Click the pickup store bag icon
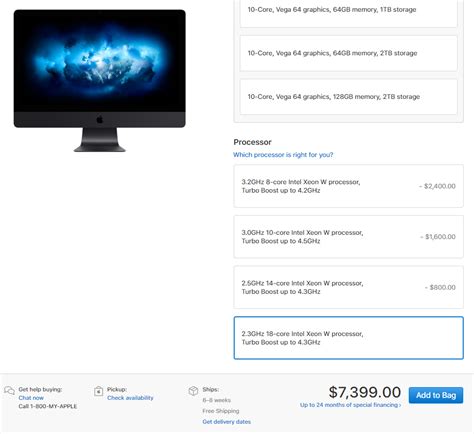 pos(98,391)
